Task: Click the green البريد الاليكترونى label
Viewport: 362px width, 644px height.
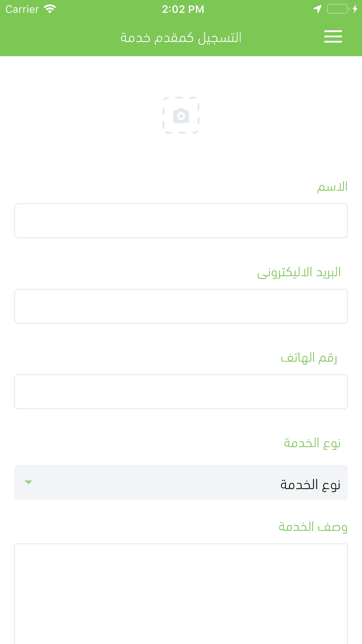Action: [x=299, y=272]
